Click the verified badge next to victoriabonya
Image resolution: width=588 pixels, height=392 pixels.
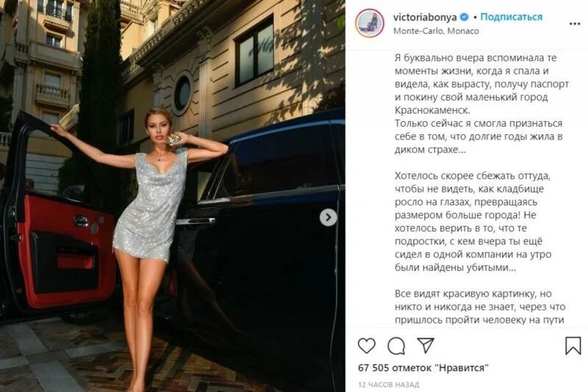(465, 17)
